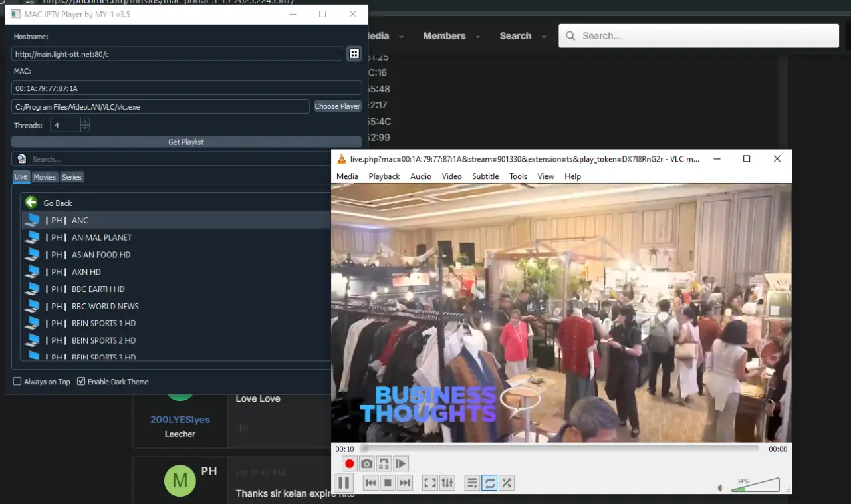The width and height of the screenshot is (851, 504).
Task: Open the VLC Media menu
Action: point(347,176)
